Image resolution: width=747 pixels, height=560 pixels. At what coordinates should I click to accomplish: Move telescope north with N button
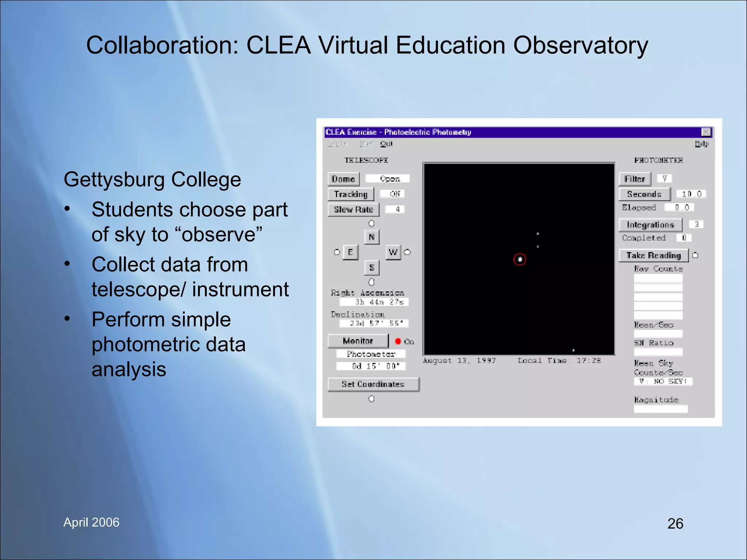[372, 237]
